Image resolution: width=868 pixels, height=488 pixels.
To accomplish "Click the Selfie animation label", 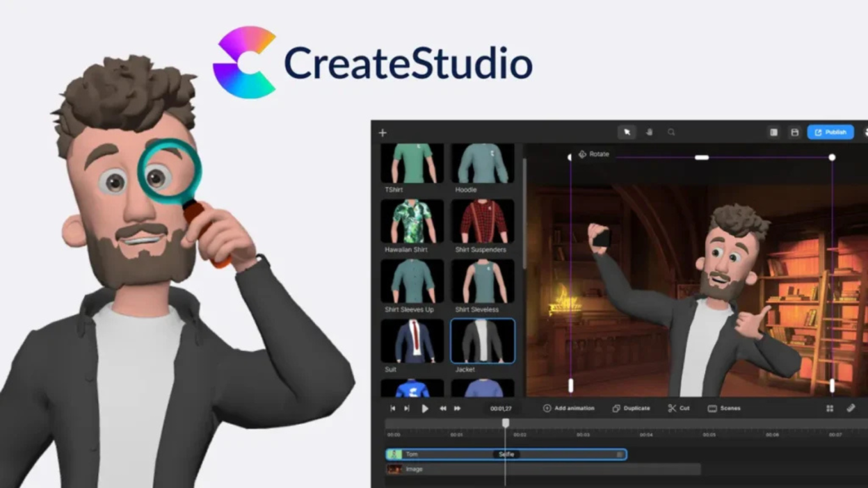I will (x=507, y=455).
